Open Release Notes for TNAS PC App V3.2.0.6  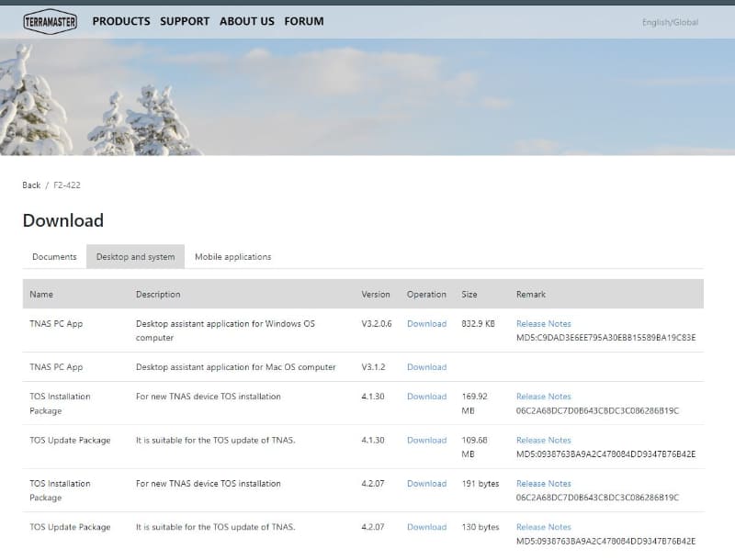[x=543, y=323]
